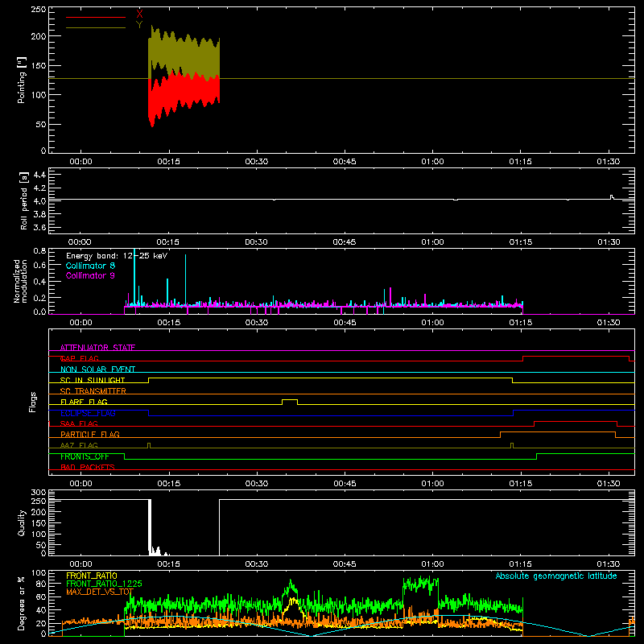Click the green FRONT_RATIO_1225 plateau near 00:58
The width and height of the screenshot is (644, 644).
pos(421,584)
